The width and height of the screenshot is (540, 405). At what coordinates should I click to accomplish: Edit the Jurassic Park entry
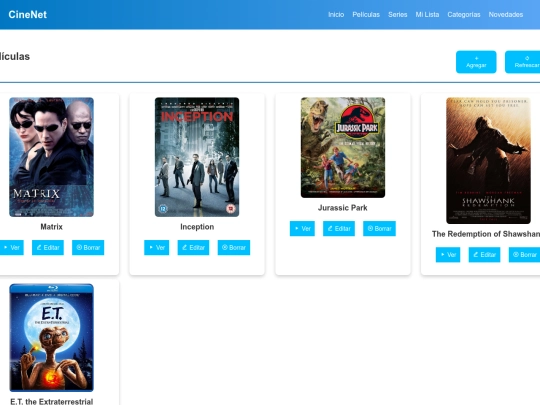[x=339, y=229]
